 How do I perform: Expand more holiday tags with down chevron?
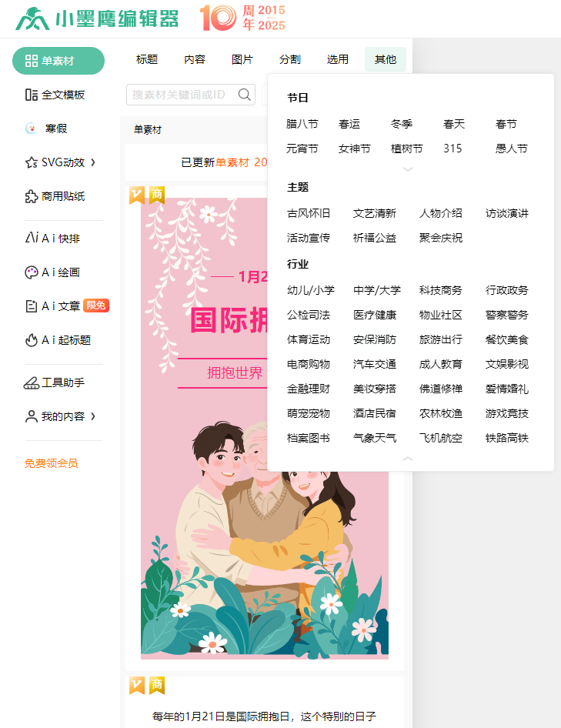[x=407, y=169]
